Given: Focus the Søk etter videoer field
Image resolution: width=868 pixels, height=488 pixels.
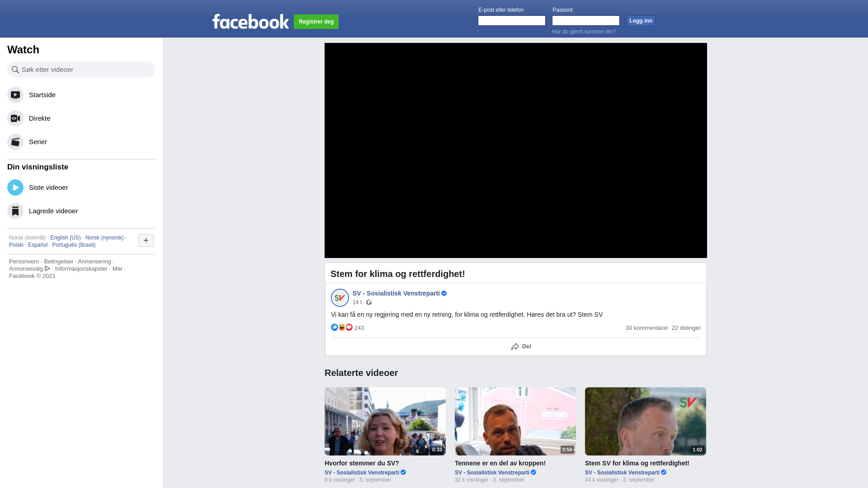Looking at the screenshot, I should (x=81, y=70).
